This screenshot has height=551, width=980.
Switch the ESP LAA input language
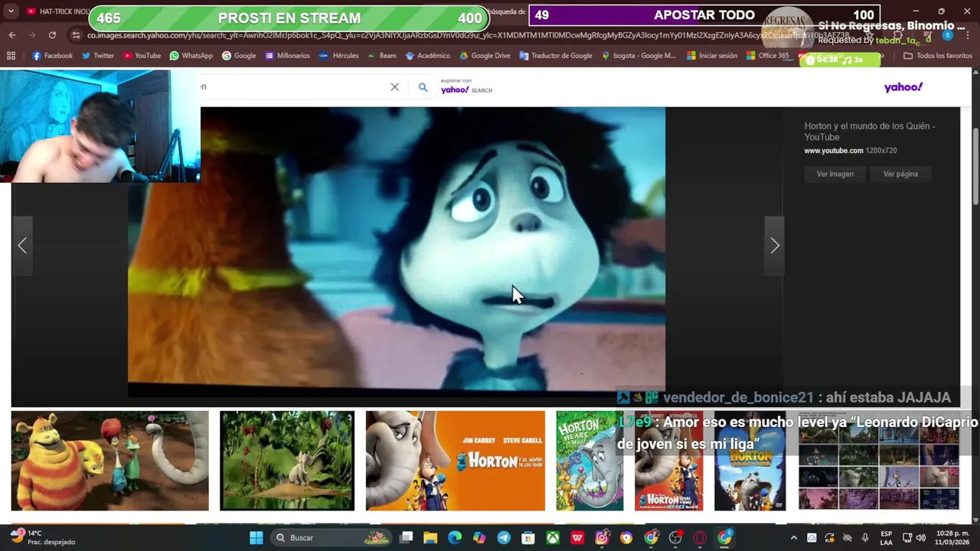(x=886, y=537)
